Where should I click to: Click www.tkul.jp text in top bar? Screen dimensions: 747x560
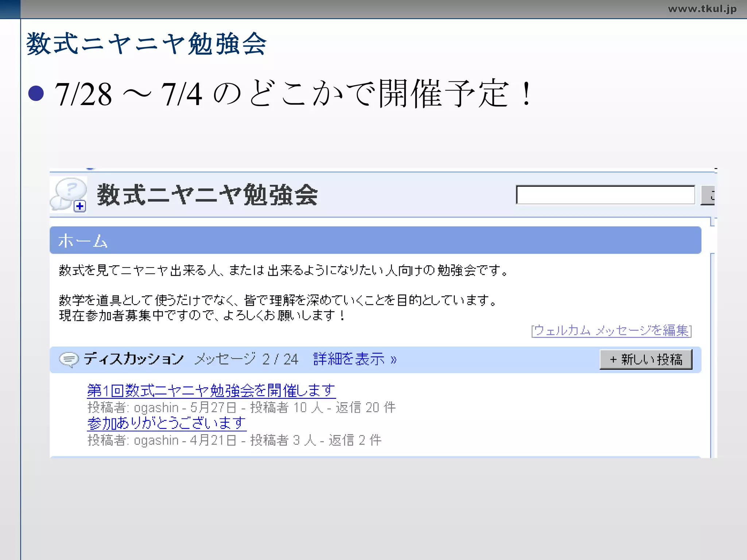702,9
